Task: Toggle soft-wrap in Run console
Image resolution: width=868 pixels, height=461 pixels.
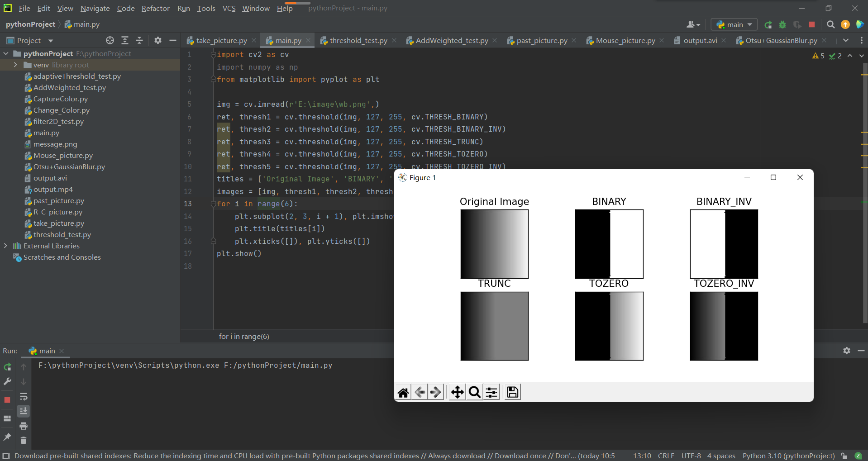Action: 24,397
